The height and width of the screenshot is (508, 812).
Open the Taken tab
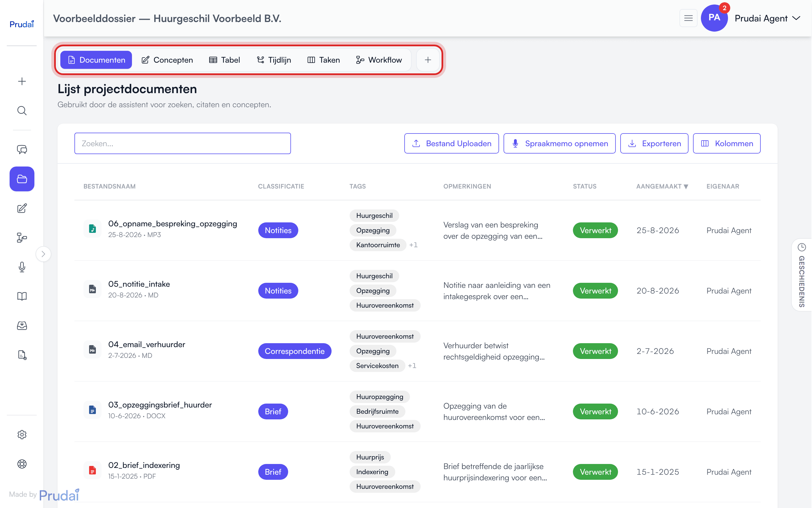tap(323, 60)
